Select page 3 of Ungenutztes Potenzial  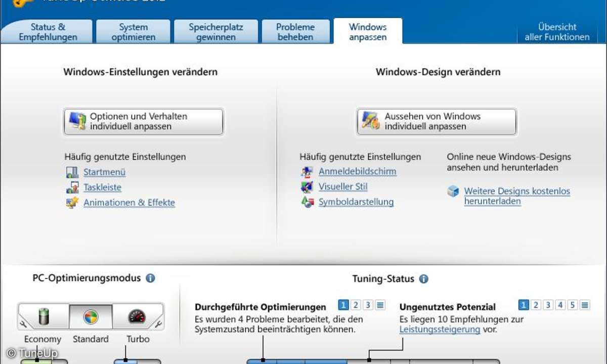(x=548, y=305)
